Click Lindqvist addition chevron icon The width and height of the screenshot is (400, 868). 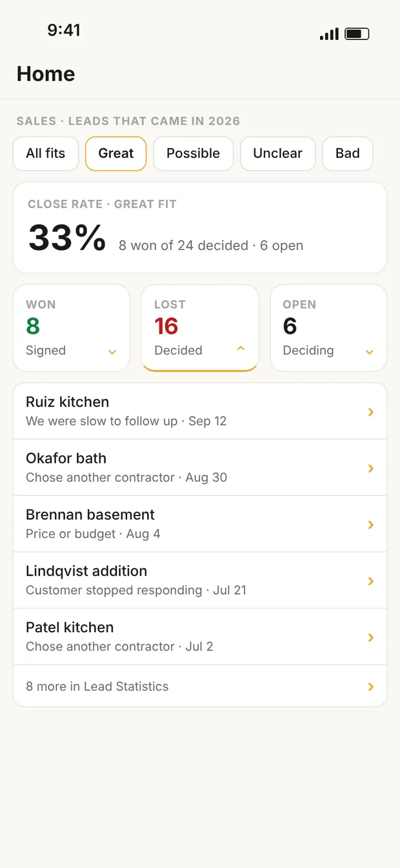[371, 581]
